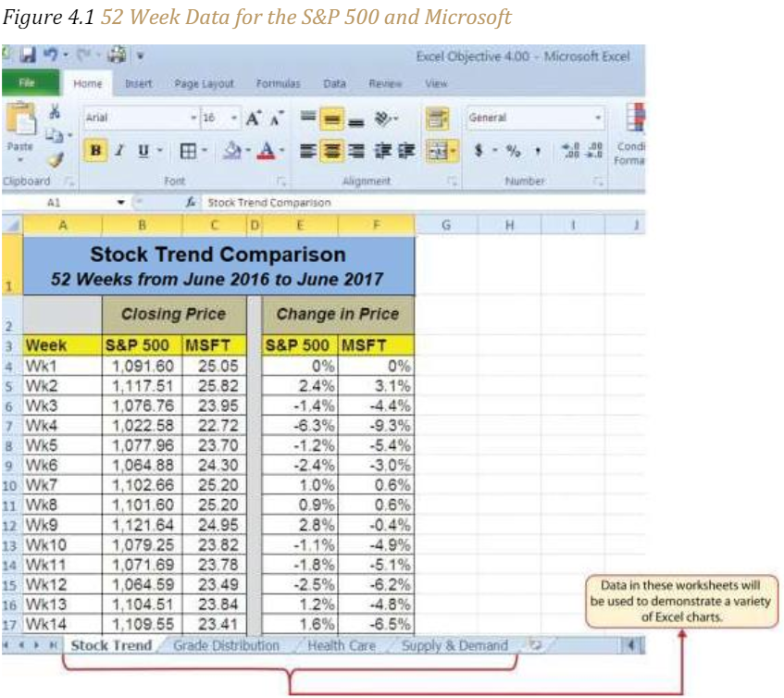Click the Paste clipboard icon

pos(21,119)
